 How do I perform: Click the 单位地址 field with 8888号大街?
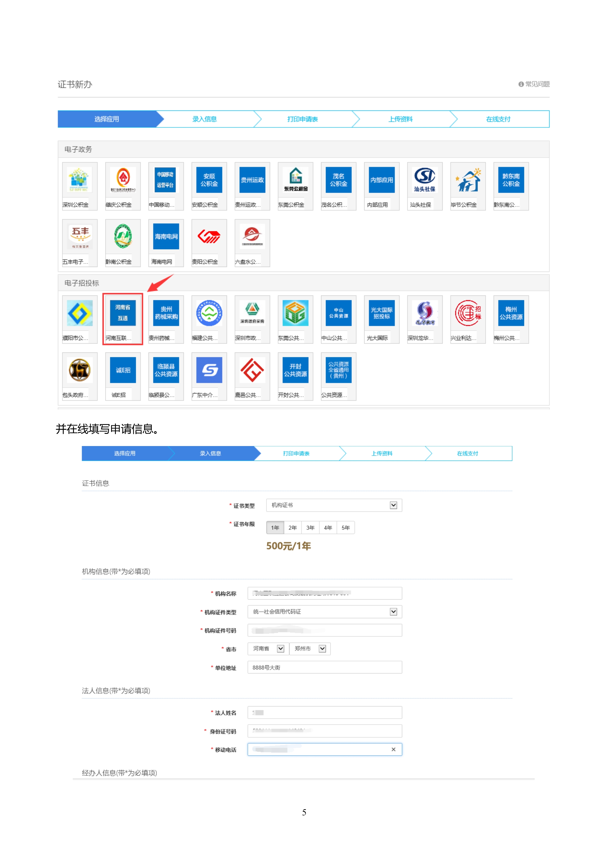325,667
